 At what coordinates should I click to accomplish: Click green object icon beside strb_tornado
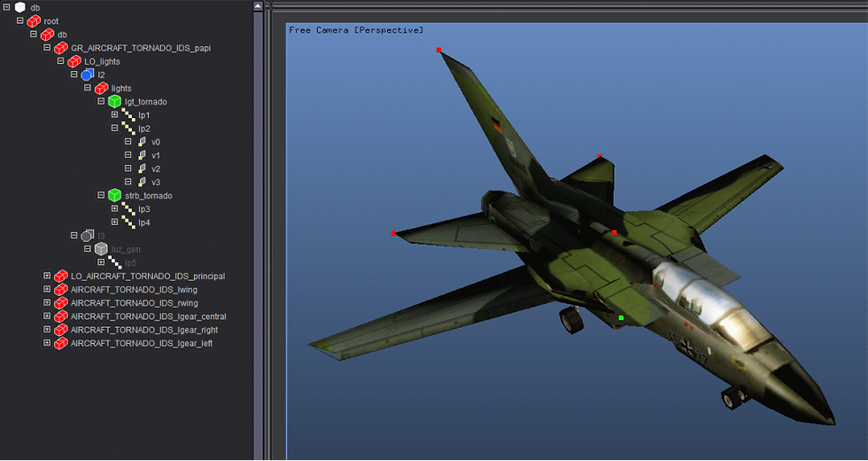[x=114, y=196]
